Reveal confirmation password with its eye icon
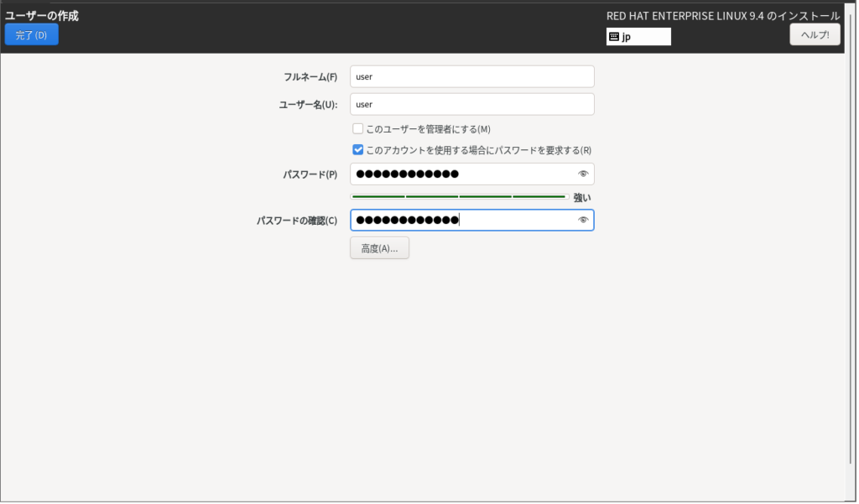This screenshot has height=504, width=859. coord(583,221)
